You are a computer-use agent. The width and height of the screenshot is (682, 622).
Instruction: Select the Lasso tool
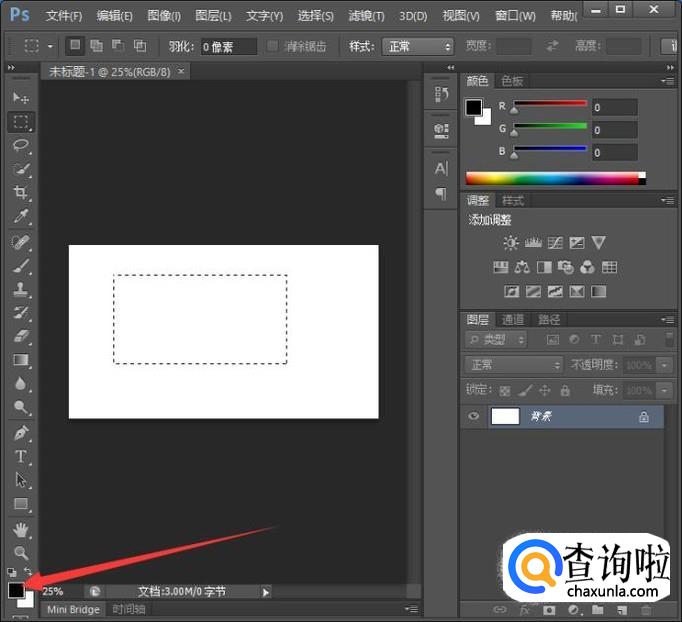(x=20, y=145)
